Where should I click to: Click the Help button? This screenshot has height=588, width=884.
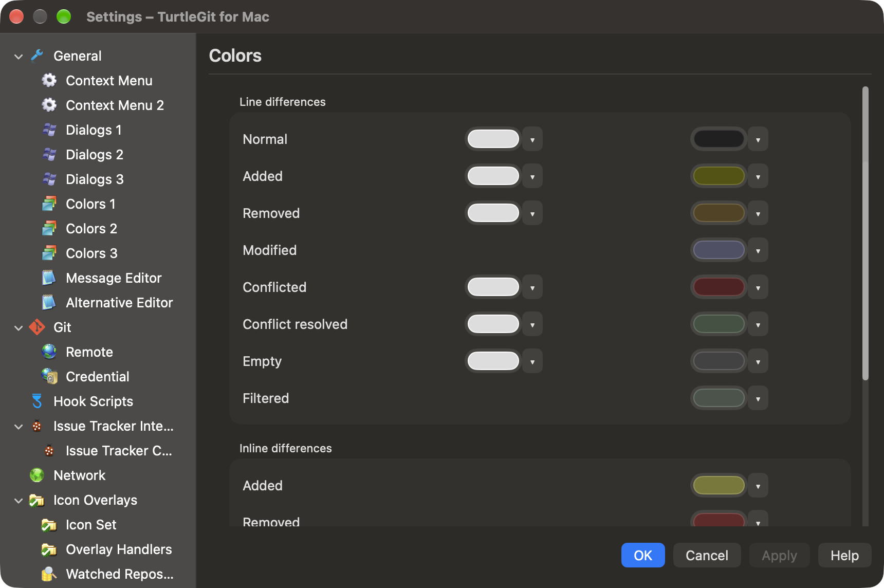844,555
